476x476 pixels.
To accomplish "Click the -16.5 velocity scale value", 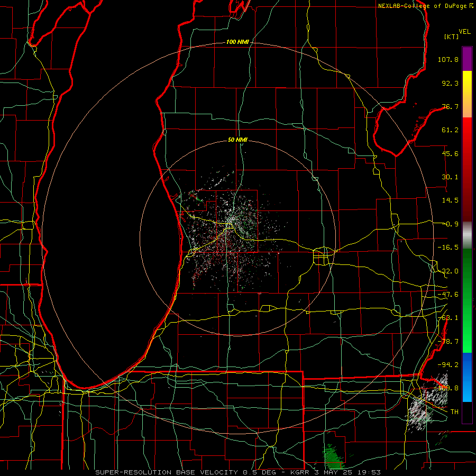I will click(x=448, y=248).
